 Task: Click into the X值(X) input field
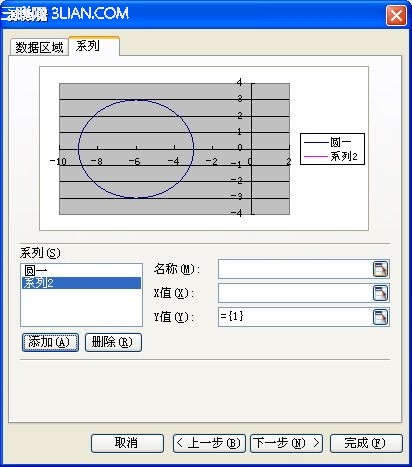coord(295,293)
